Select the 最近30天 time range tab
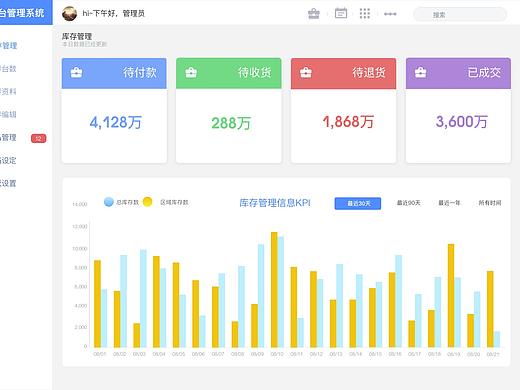 pos(358,203)
